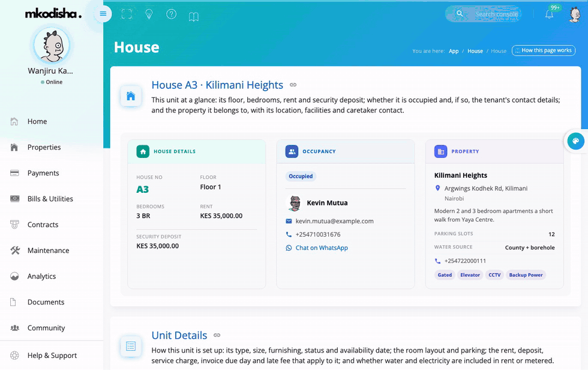Click the Occupied status badge

[301, 176]
